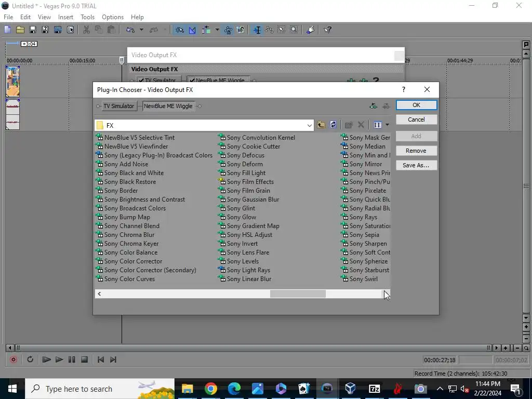This screenshot has height=399, width=532.
Task: Click the Remove button
Action: [416, 151]
